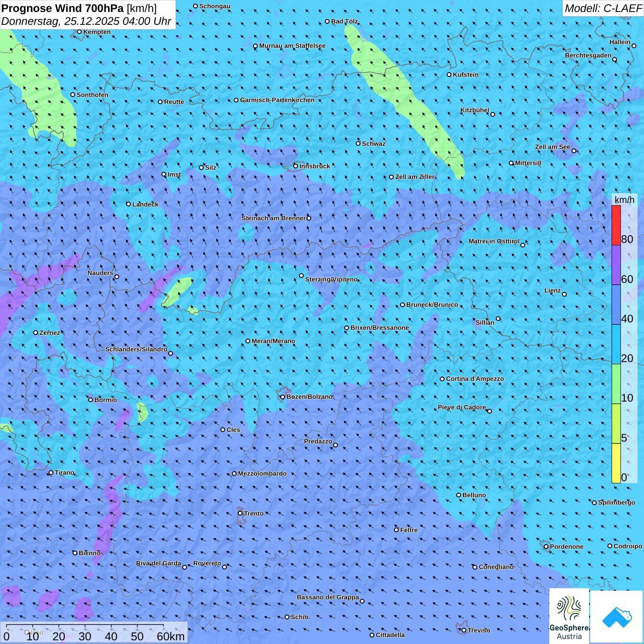Select the yellow 0–5 km/h legend color
Viewport: 644px width, 644px height.
(616, 463)
